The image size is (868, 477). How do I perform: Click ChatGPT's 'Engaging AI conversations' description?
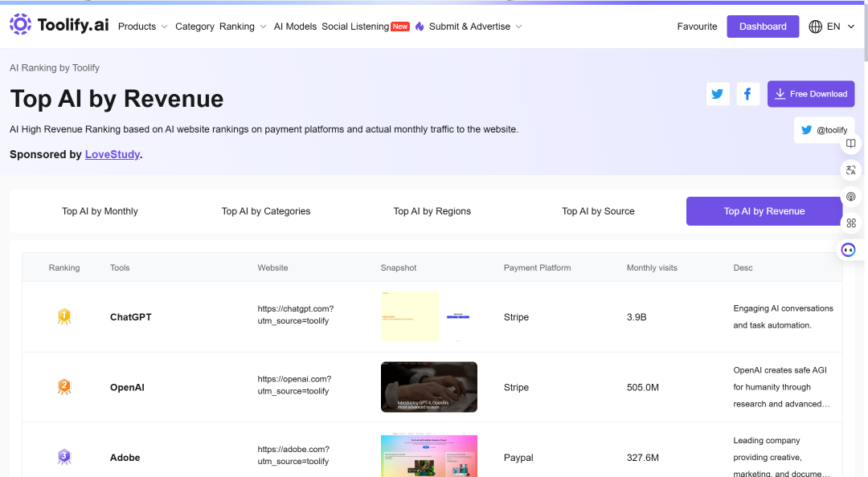pyautogui.click(x=783, y=316)
